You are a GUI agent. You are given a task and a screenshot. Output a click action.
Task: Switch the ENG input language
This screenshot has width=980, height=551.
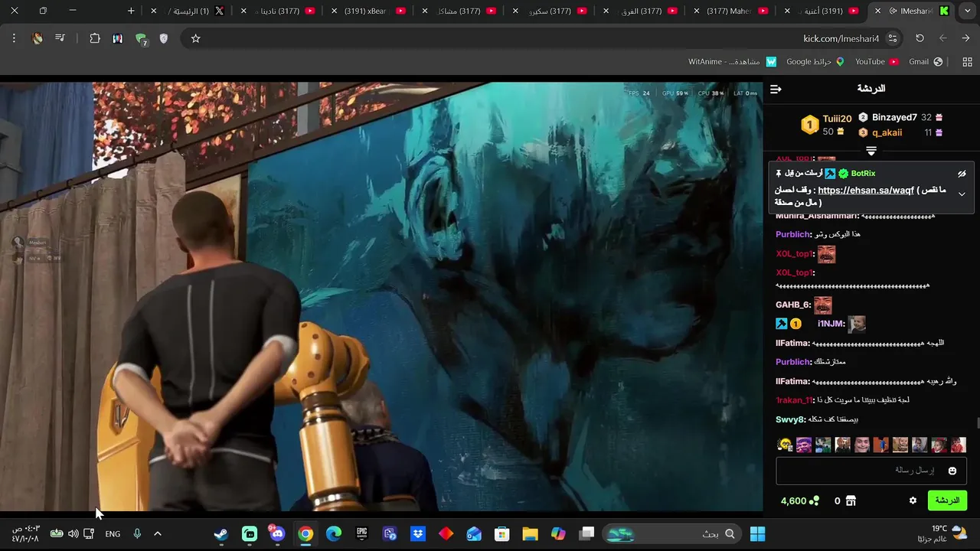[x=113, y=533]
